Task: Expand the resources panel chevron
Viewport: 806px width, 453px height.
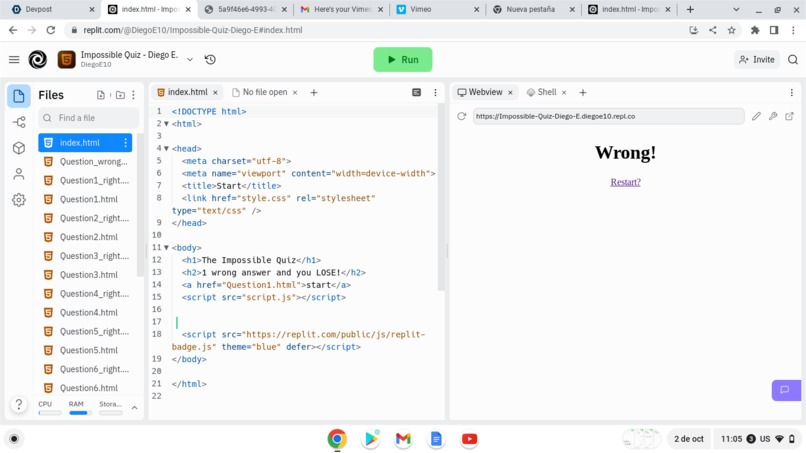Action: tap(135, 408)
